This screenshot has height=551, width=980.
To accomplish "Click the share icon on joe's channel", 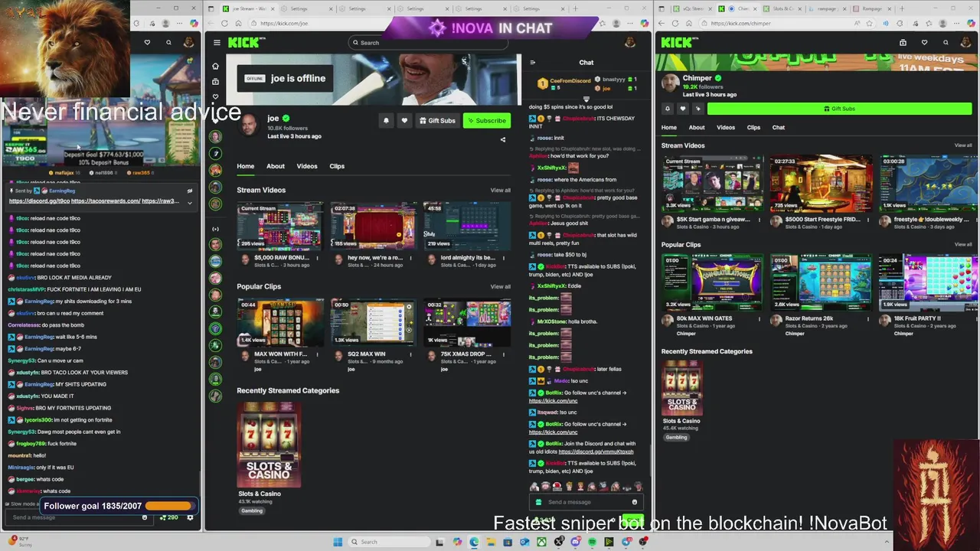I will tap(503, 140).
